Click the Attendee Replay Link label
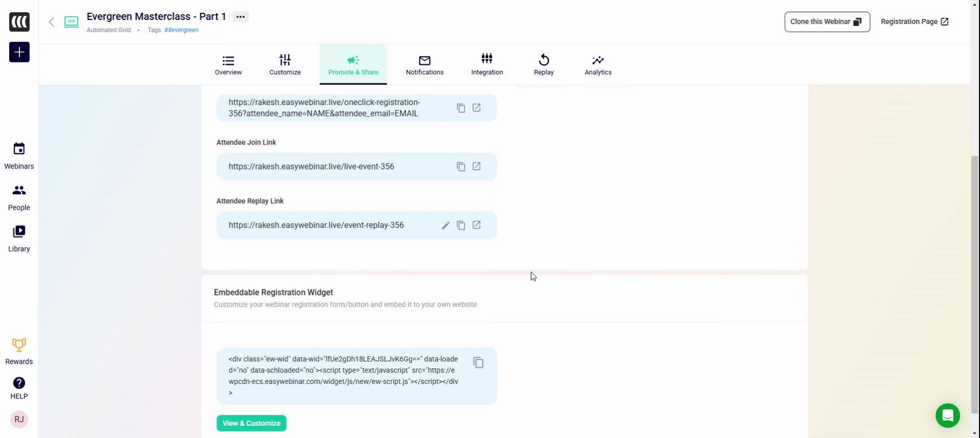 pyautogui.click(x=250, y=201)
